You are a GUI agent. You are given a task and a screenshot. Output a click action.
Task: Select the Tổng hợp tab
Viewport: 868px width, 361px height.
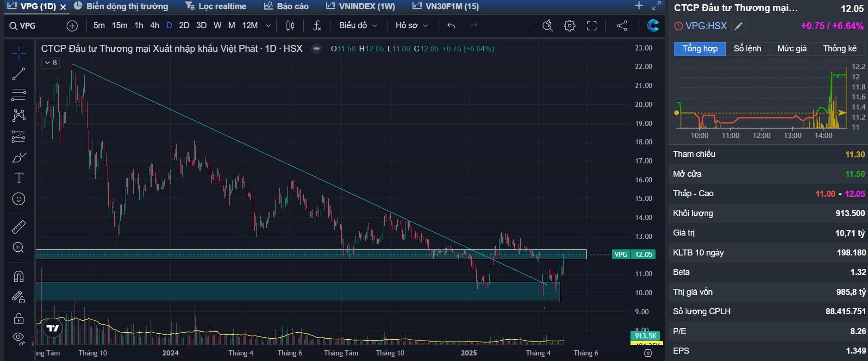point(700,49)
